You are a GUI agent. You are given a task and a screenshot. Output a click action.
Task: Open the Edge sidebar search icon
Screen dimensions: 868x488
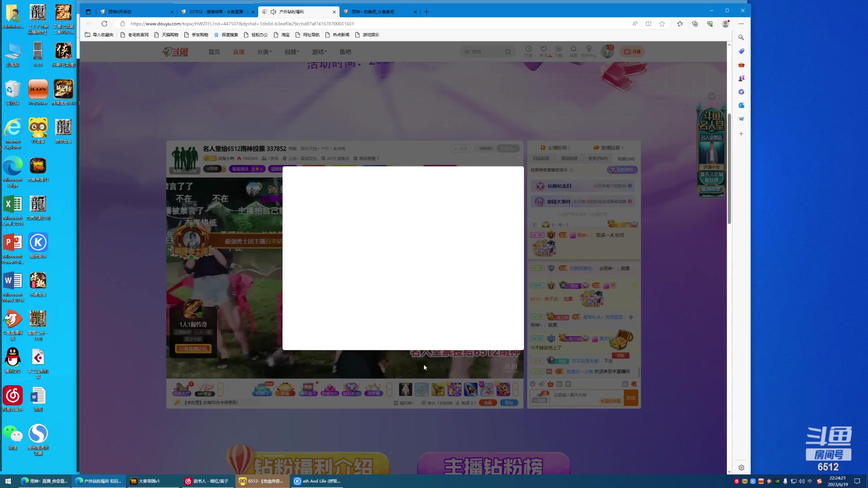741,38
